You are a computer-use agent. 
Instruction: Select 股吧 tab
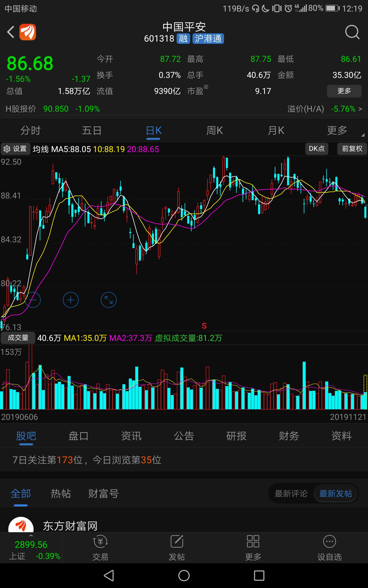pyautogui.click(x=26, y=436)
